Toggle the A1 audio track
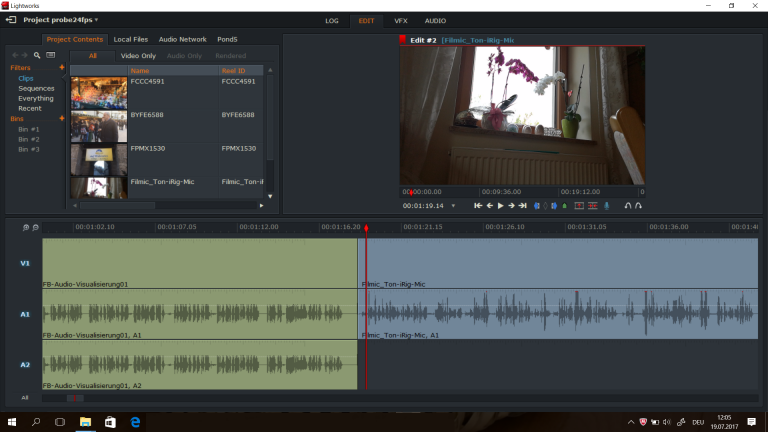Viewport: 768px width, 432px height. click(25, 314)
